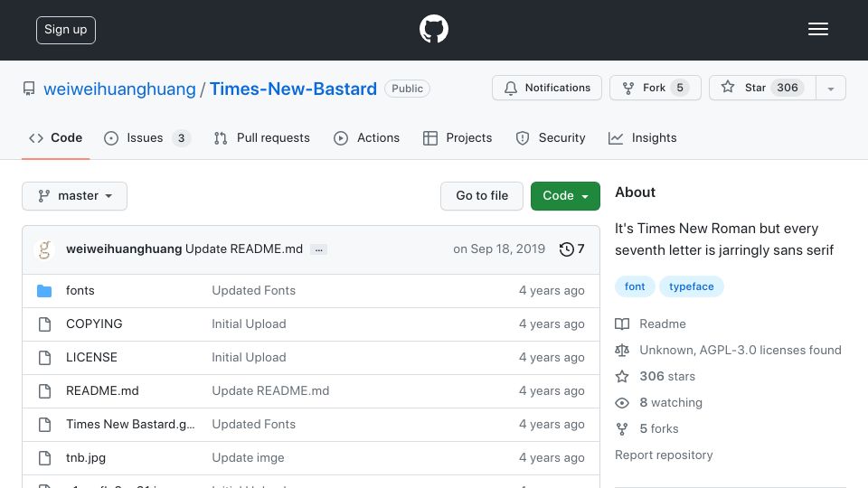Click the README.md file icon
This screenshot has width=868, height=488.
coord(45,391)
